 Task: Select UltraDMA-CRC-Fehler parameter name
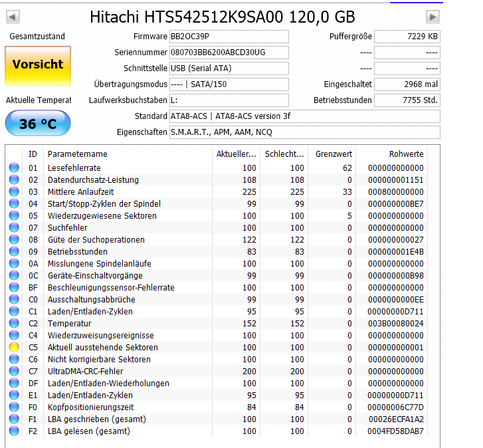pos(85,372)
